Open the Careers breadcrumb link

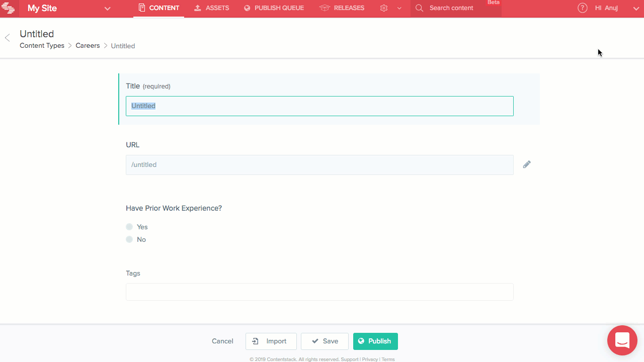click(88, 46)
